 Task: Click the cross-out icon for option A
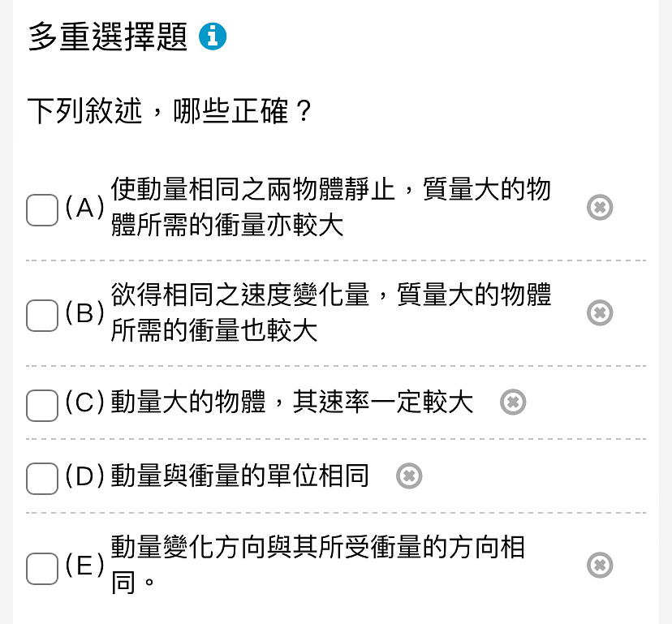point(600,208)
